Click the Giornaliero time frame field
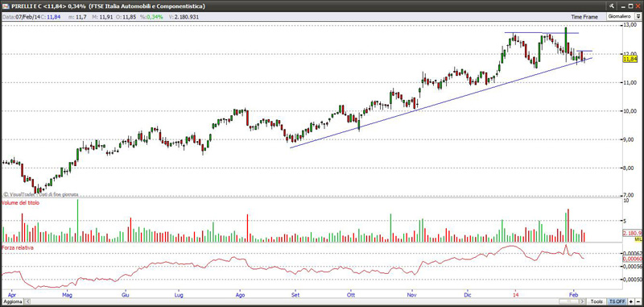The image size is (644, 307). pyautogui.click(x=620, y=16)
